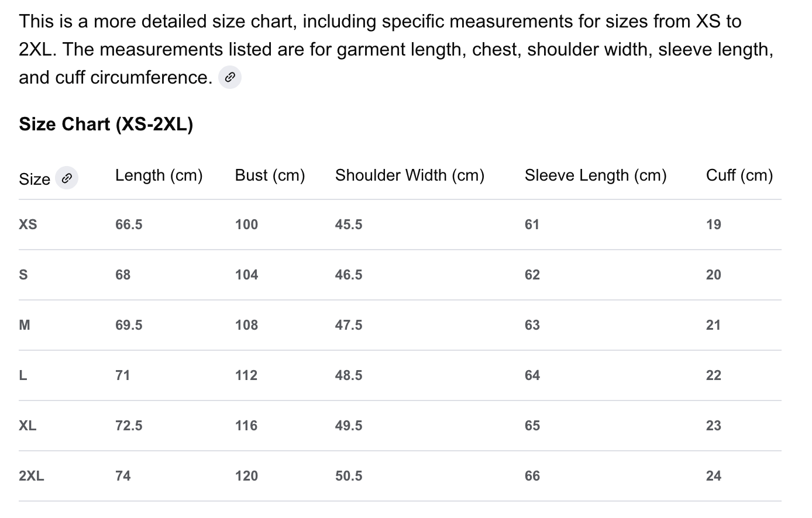Click the Length (cm) column header
This screenshot has width=812, height=518.
pos(159,175)
